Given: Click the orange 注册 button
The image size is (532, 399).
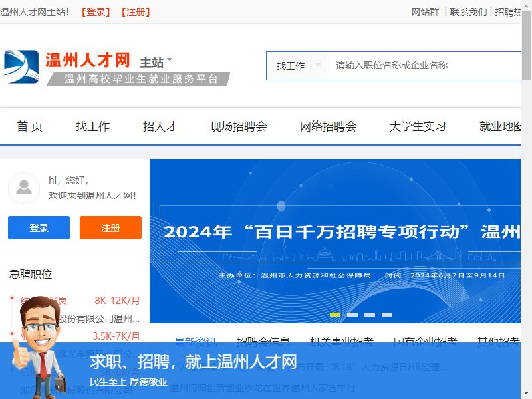Looking at the screenshot, I should (x=110, y=227).
